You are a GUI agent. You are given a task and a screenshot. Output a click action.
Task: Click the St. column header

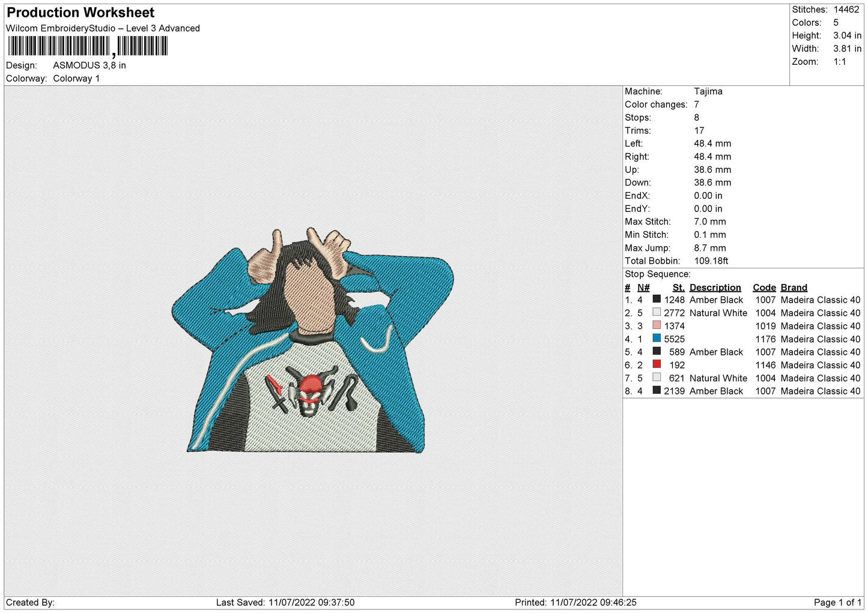tap(678, 288)
